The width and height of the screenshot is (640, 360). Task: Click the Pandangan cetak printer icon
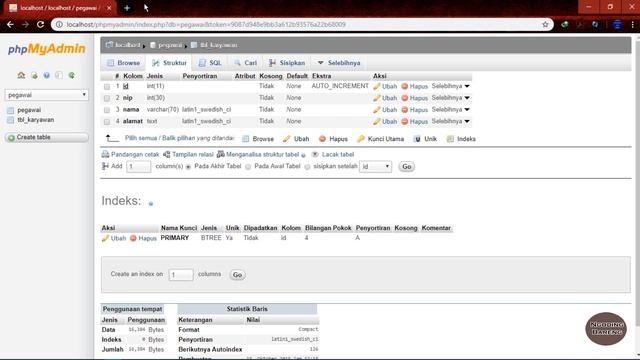tap(105, 154)
